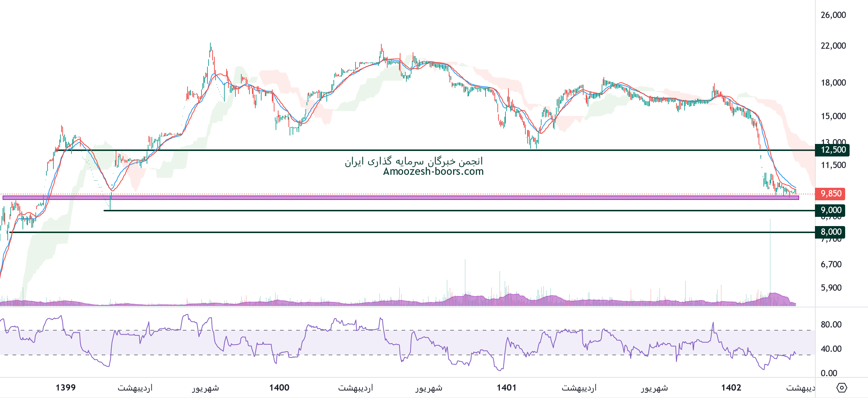Click the 26,000 price axis value
Screen dimensions: 868x398
(x=833, y=15)
